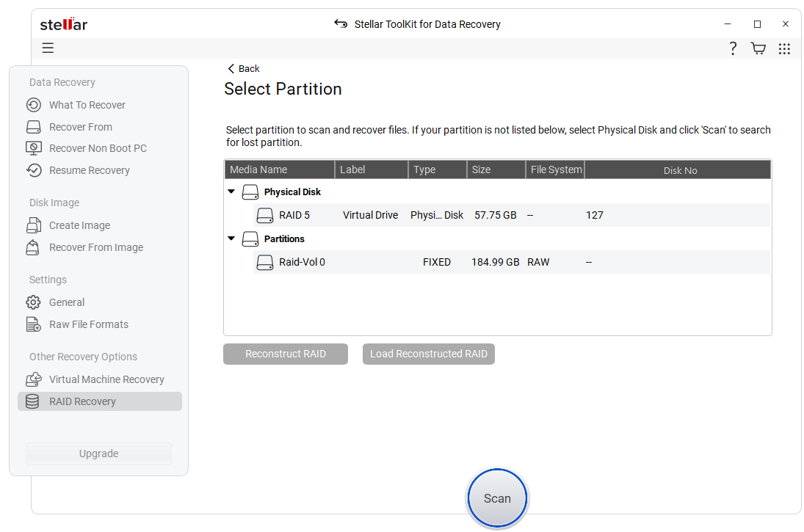Click the Physical Disk group drive icon

[x=250, y=192]
